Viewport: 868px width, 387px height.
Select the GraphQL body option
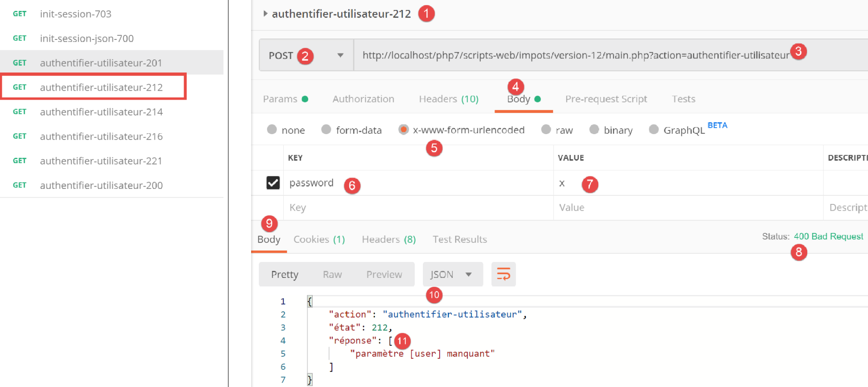click(654, 130)
